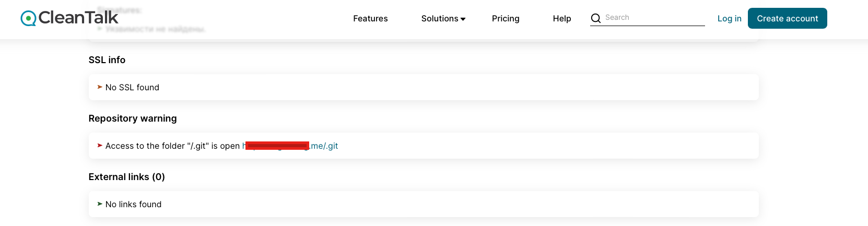Click the red arrow bullet beside the .git access warning
The height and width of the screenshot is (226, 868).
tap(100, 146)
